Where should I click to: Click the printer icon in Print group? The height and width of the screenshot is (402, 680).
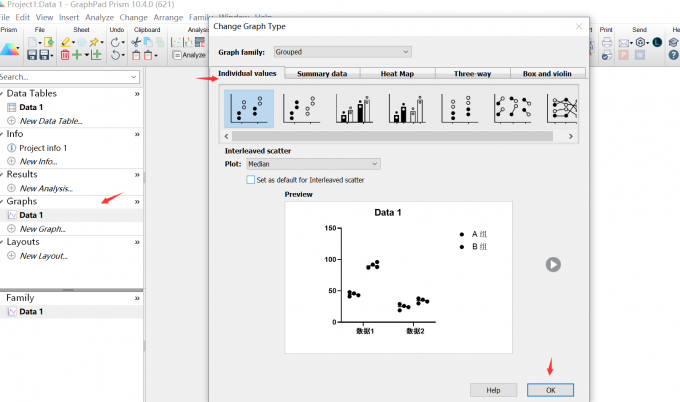tap(605, 42)
